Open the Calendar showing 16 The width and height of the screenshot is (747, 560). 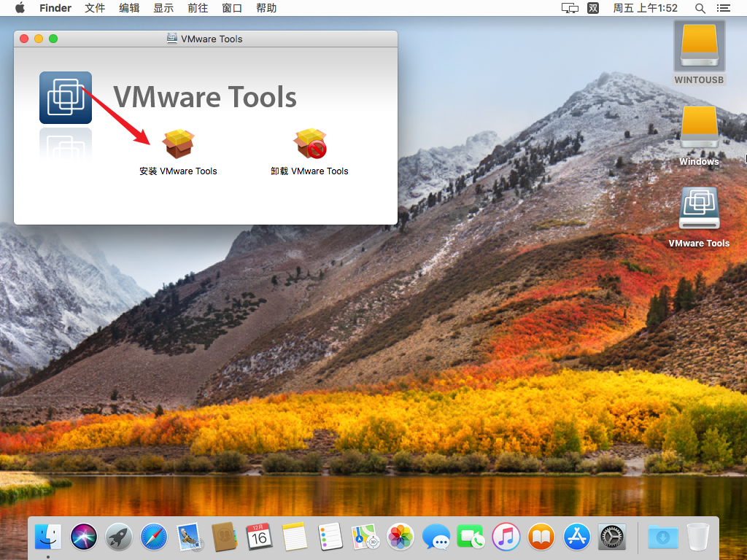click(259, 536)
